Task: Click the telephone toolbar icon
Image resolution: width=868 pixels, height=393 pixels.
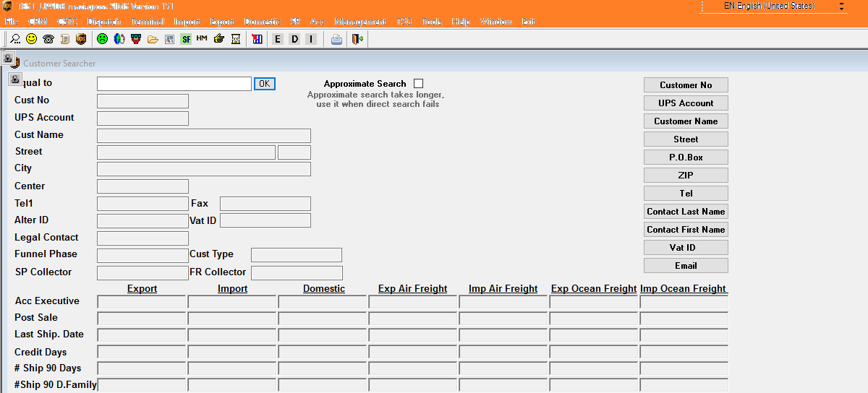Action: click(x=48, y=39)
